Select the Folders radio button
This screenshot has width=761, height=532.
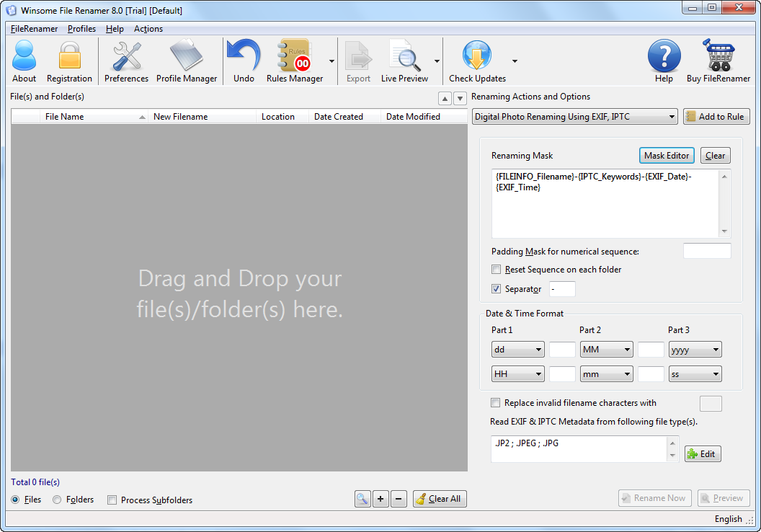click(x=57, y=500)
